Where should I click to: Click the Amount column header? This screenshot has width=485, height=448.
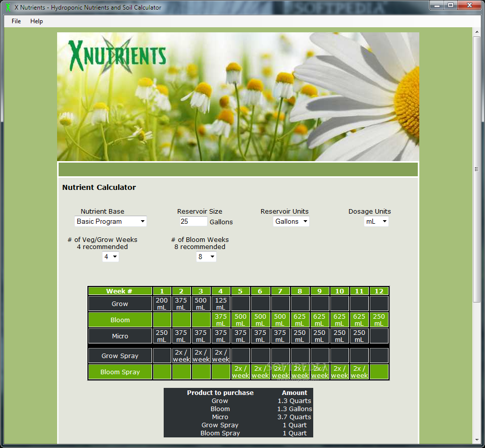[295, 392]
